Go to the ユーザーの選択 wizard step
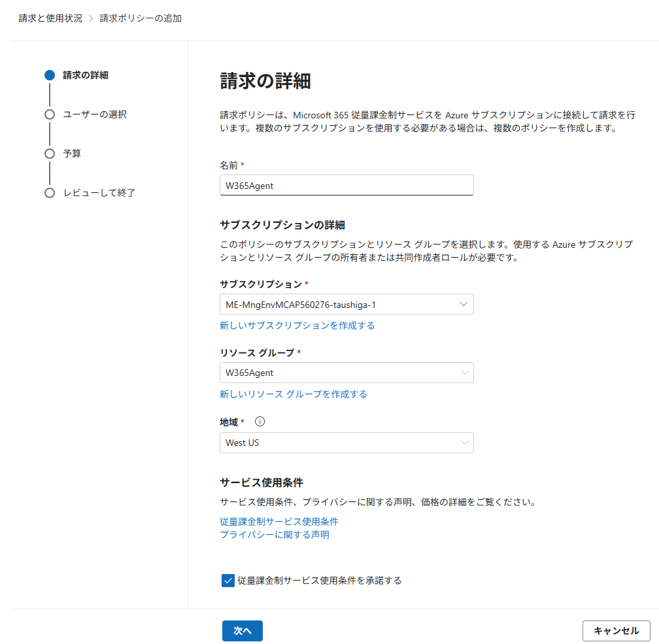This screenshot has height=644, width=659. [95, 114]
